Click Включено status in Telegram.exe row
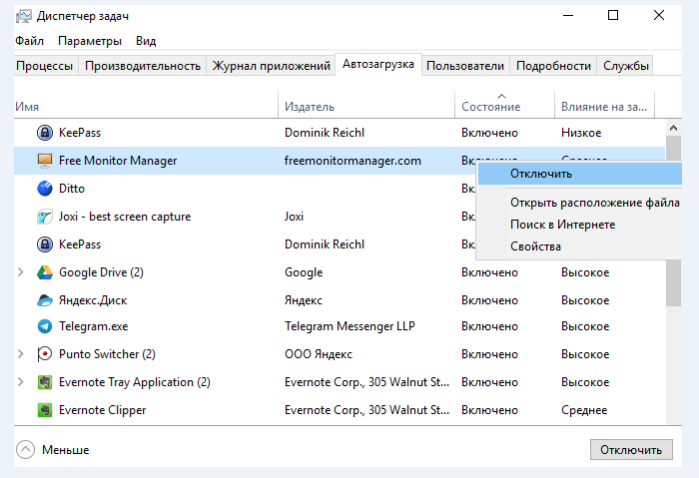 [489, 326]
